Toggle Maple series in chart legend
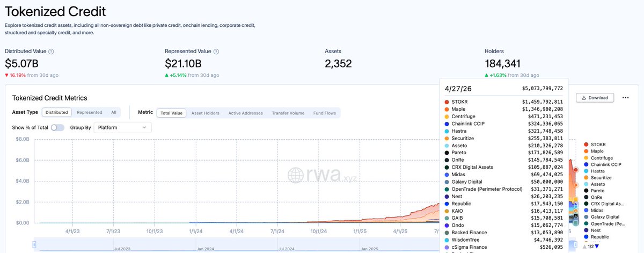Viewport: 644px width, 253px height. point(593,151)
